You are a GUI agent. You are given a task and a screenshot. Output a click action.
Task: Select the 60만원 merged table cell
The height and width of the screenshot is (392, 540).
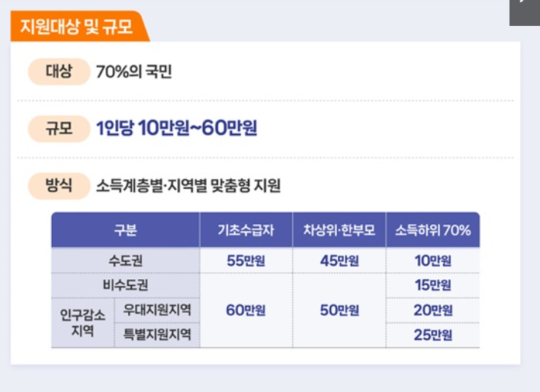point(246,310)
